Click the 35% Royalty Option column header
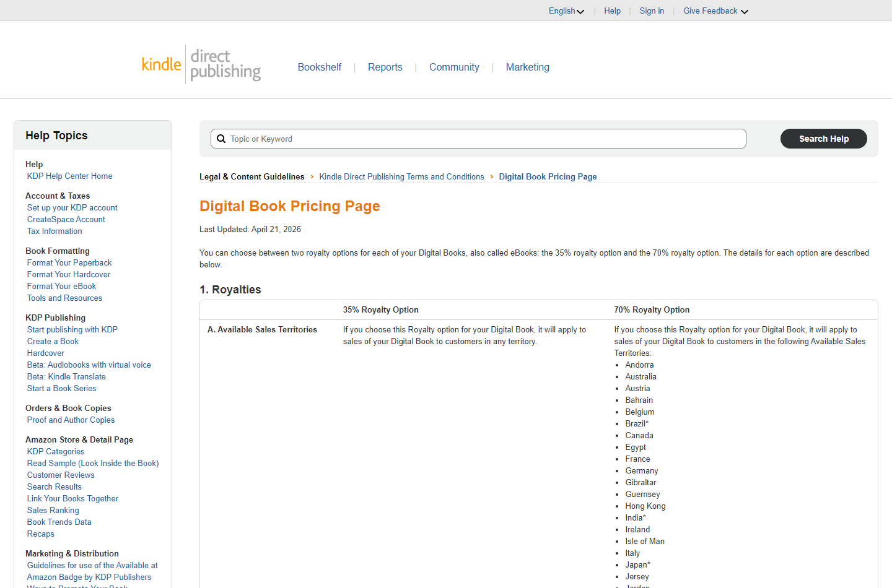The height and width of the screenshot is (588, 892). point(381,310)
